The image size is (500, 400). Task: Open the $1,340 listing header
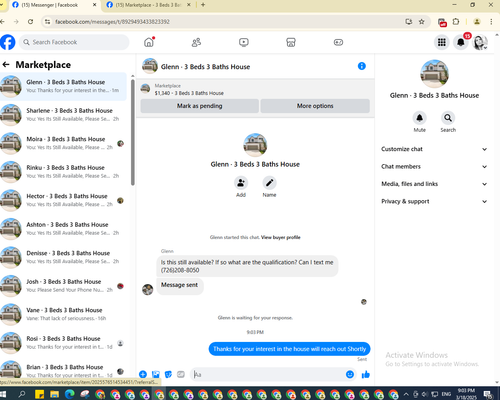click(189, 93)
